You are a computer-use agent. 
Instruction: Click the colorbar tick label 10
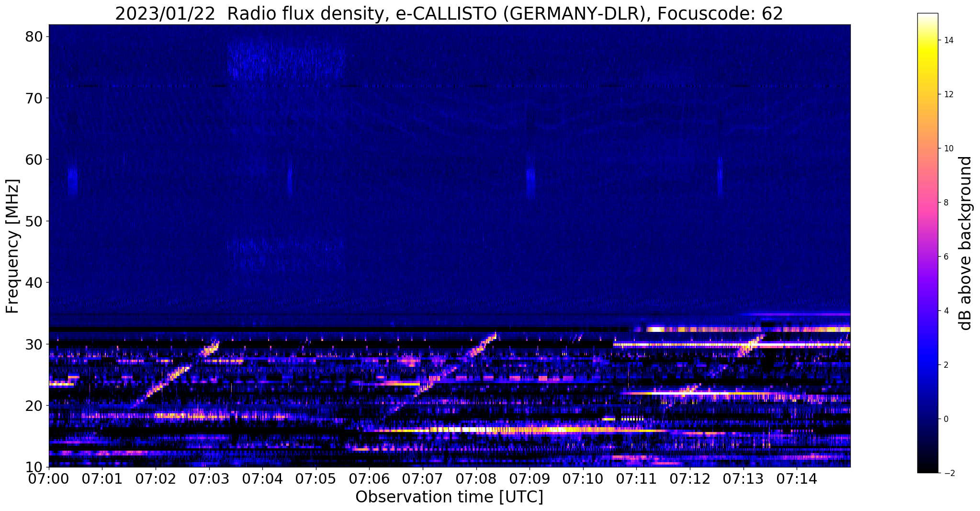[948, 148]
